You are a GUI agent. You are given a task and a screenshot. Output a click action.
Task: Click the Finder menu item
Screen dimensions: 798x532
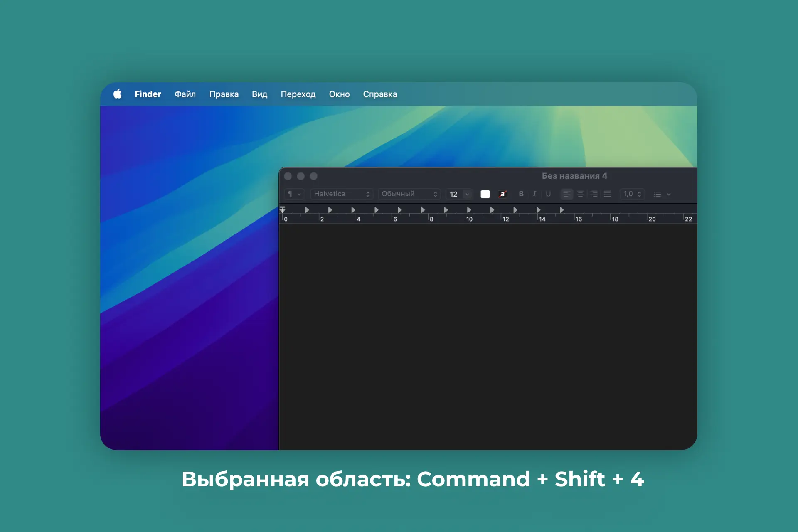[148, 94]
